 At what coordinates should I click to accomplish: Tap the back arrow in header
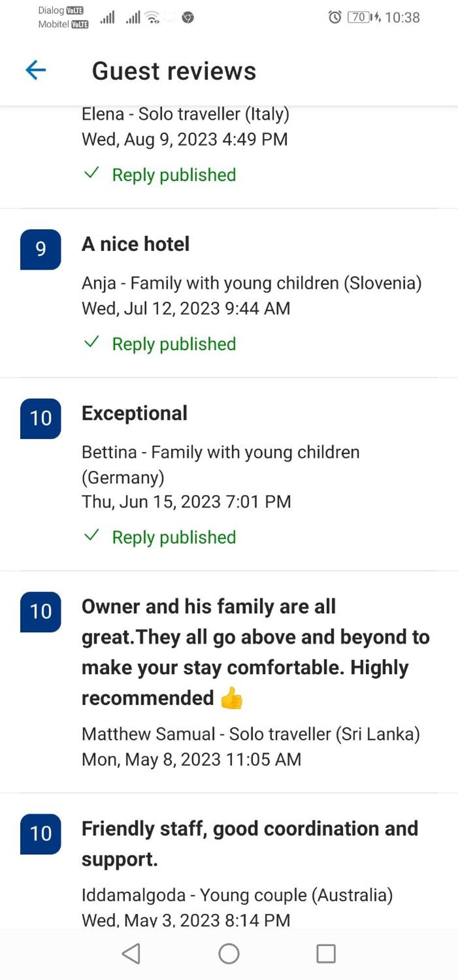click(x=36, y=70)
